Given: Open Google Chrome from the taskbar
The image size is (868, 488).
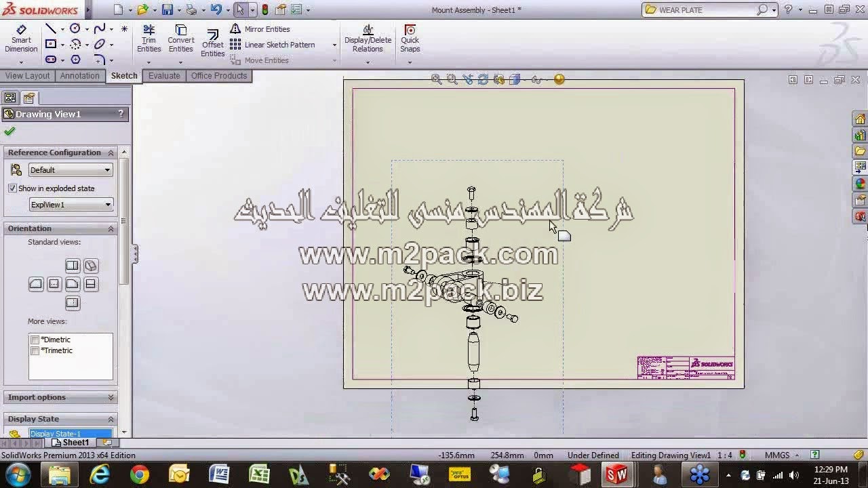Looking at the screenshot, I should click(x=140, y=474).
